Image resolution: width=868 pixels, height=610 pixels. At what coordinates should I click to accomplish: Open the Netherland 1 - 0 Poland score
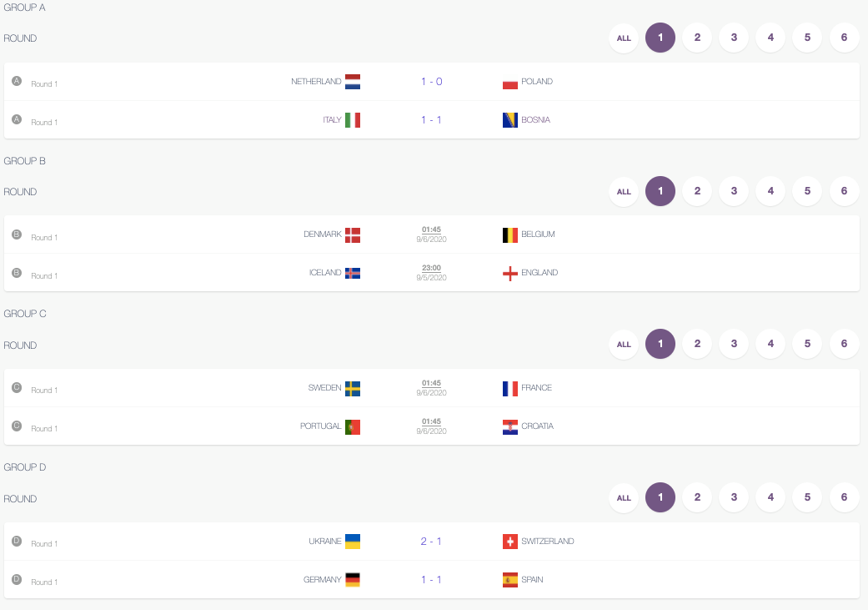(x=431, y=82)
